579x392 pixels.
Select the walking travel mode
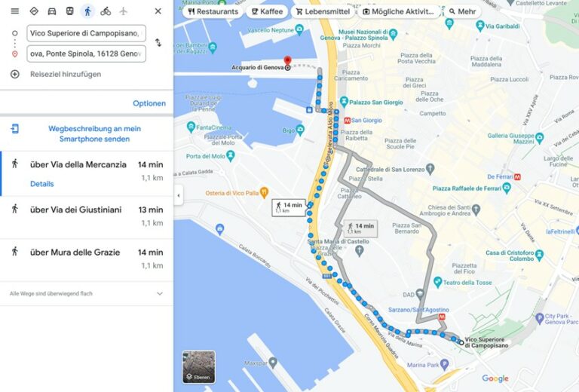pos(87,11)
